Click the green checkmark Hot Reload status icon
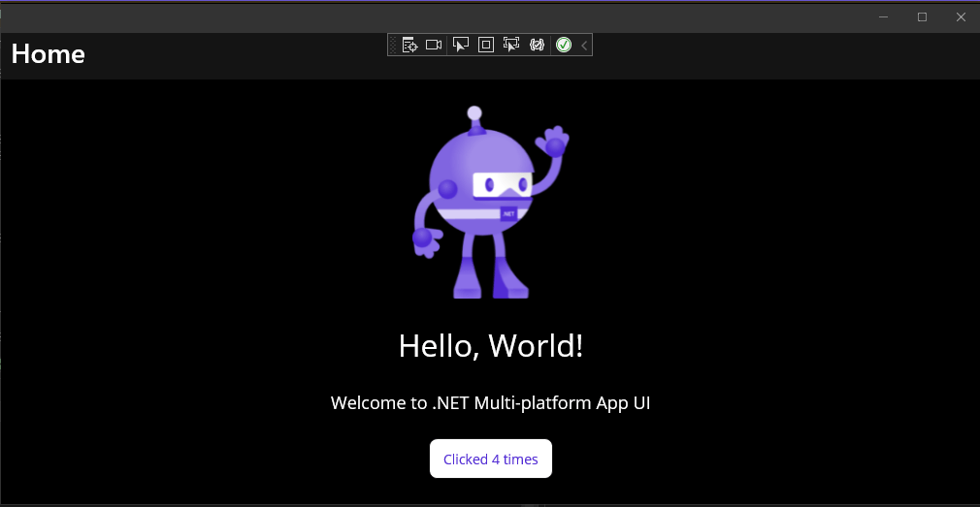 click(564, 45)
